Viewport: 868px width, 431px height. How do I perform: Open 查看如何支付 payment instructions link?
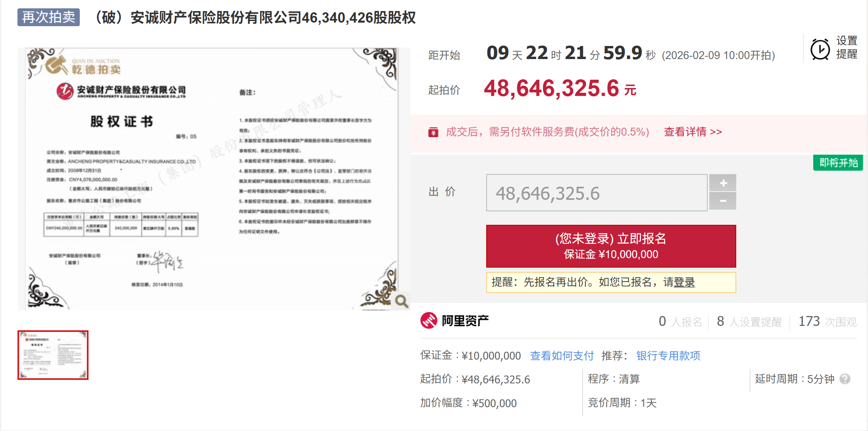point(562,356)
